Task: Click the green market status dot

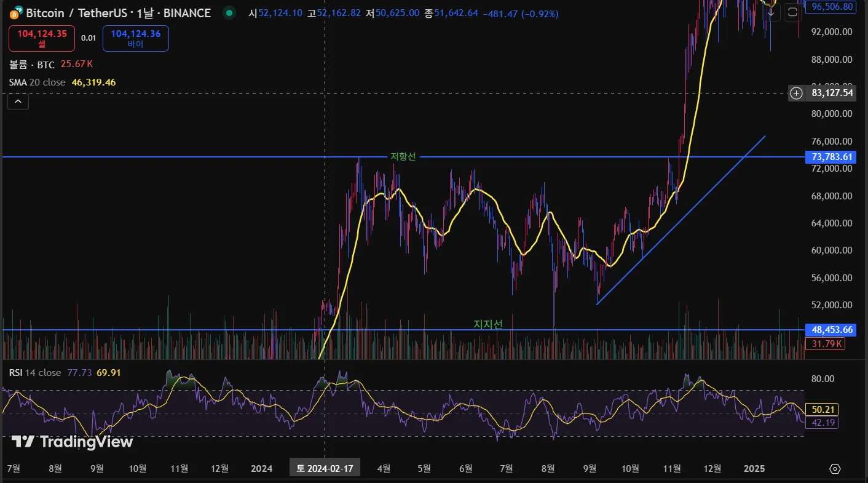Action: click(x=229, y=13)
